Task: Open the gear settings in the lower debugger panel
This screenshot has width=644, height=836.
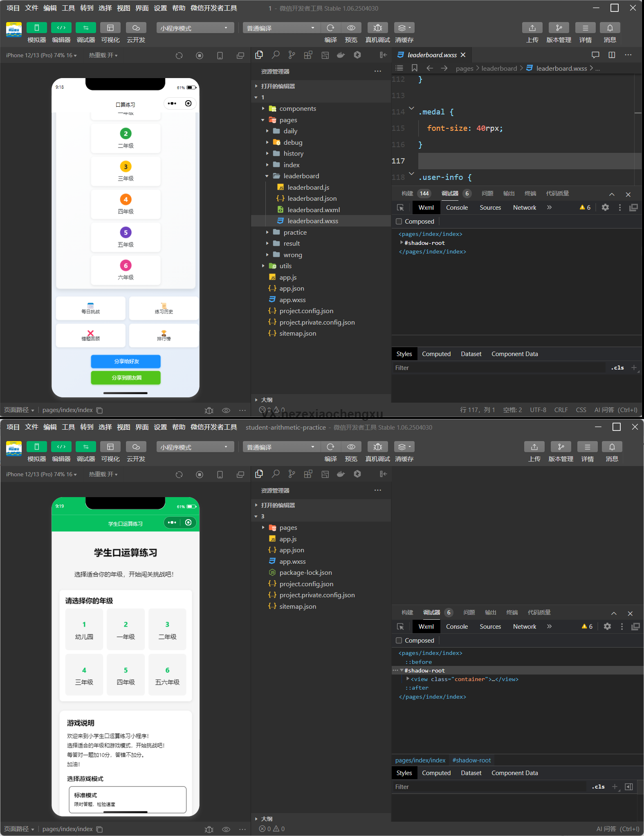Action: [607, 626]
